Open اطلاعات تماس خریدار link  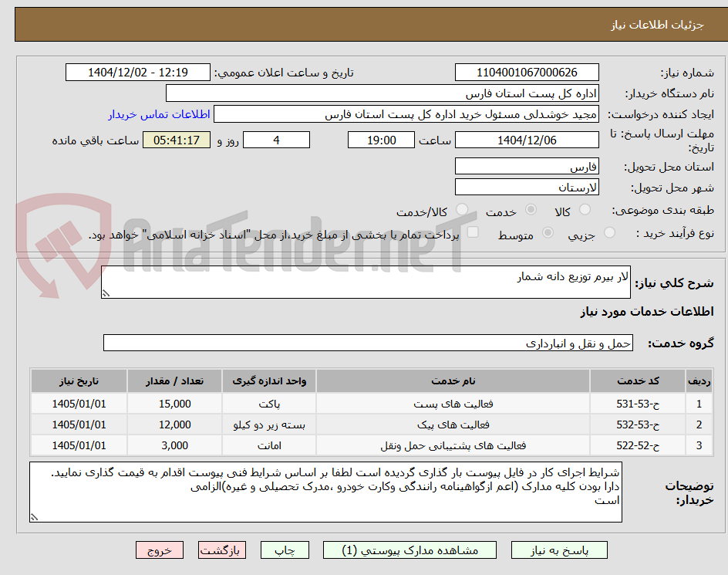click(x=159, y=114)
